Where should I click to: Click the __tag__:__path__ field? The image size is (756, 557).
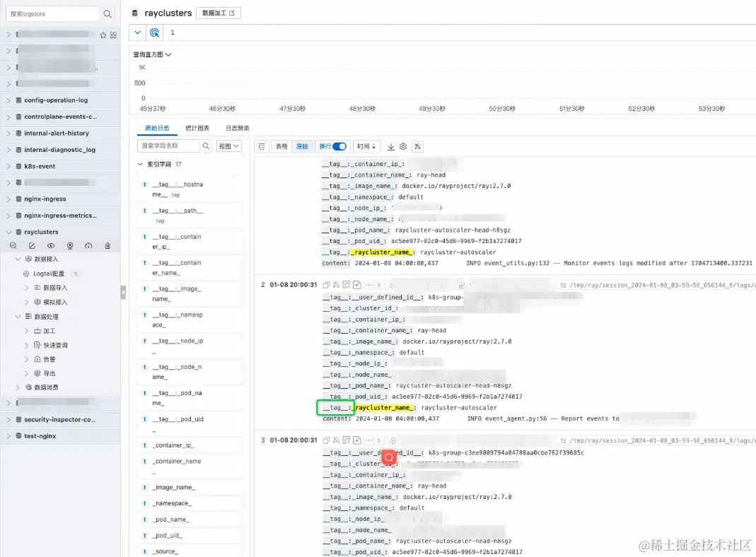tap(189, 216)
